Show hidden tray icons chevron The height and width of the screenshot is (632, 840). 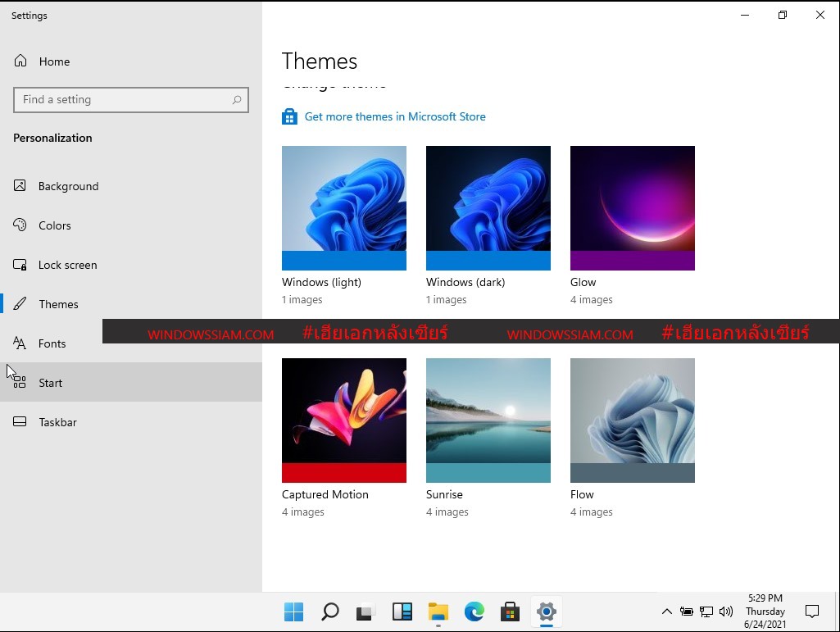[x=667, y=612]
